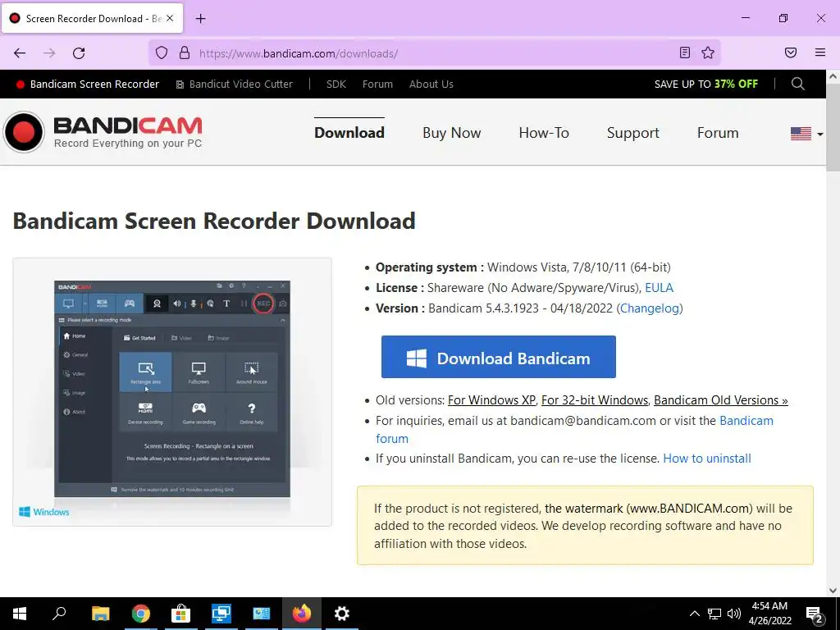Click SAVE UP TO 37% OFF promo
This screenshot has width=840, height=630.
pyautogui.click(x=706, y=84)
